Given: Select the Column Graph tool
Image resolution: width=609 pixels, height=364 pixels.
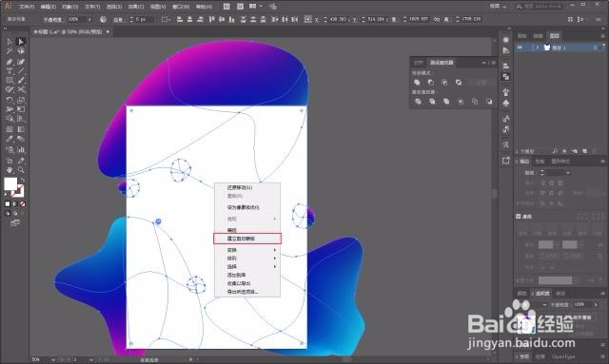Looking at the screenshot, I should (21, 149).
